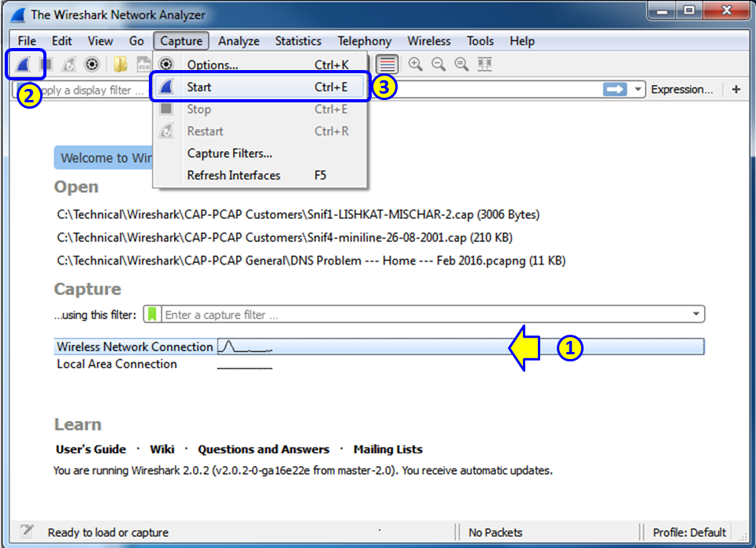Click the shark fin start capture toolbar icon
This screenshot has height=548, width=756.
coord(23,64)
